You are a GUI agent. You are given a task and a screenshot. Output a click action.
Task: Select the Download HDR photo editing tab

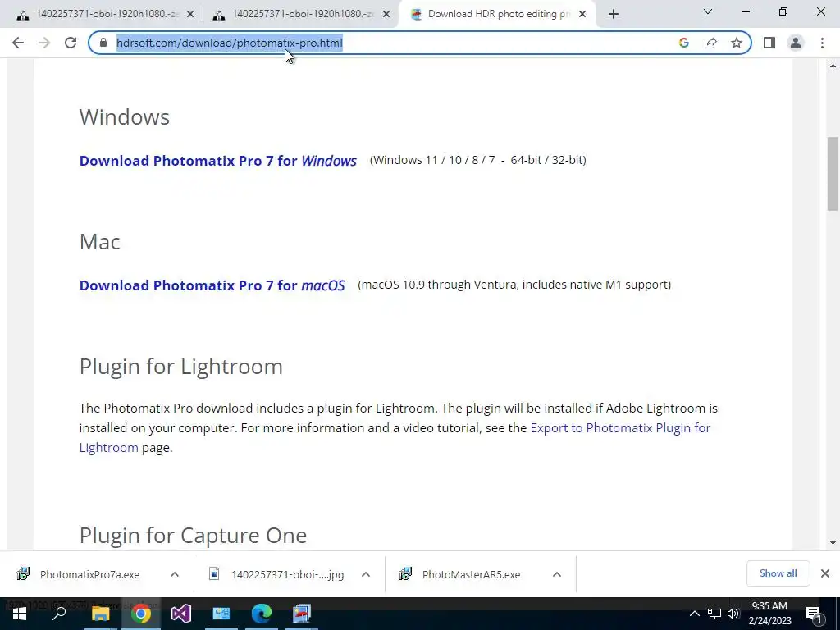pos(498,15)
